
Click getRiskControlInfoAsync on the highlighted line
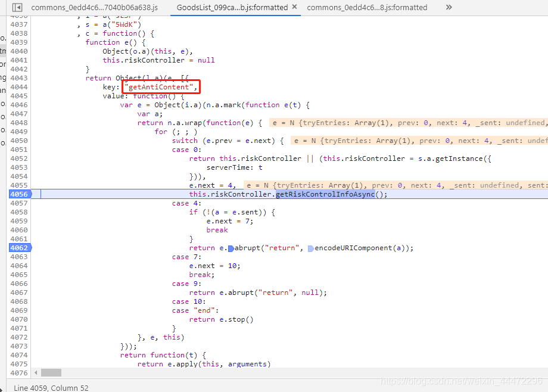click(x=325, y=194)
